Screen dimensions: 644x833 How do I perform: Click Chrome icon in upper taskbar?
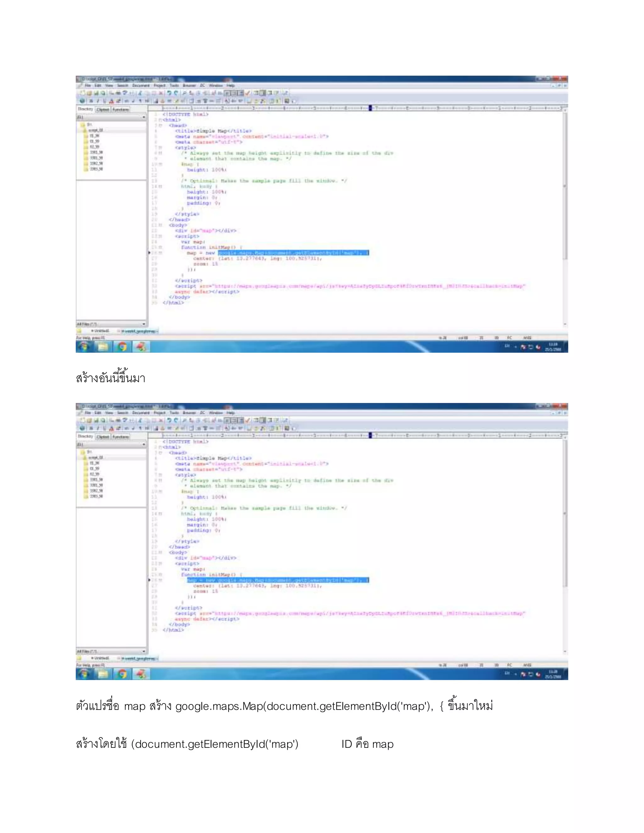122,347
